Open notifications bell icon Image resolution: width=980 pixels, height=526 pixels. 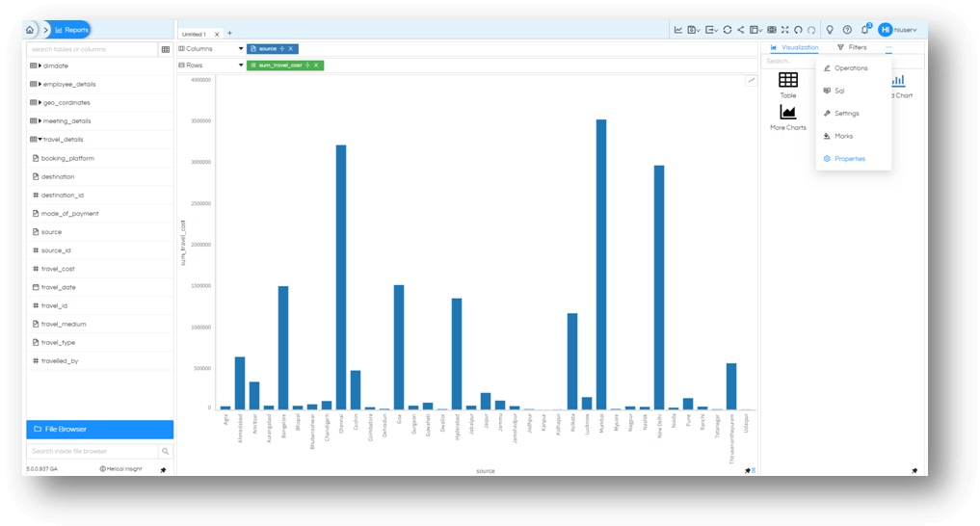(x=865, y=29)
